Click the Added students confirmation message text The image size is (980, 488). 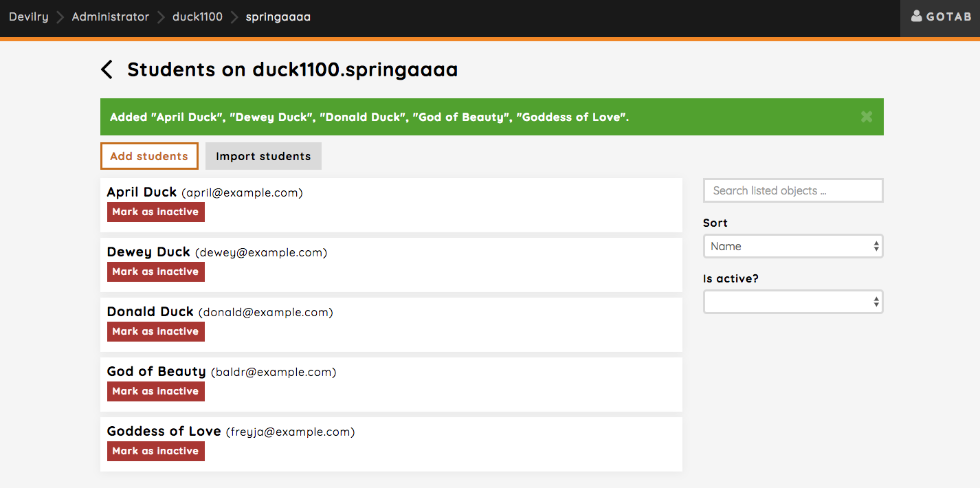[370, 117]
